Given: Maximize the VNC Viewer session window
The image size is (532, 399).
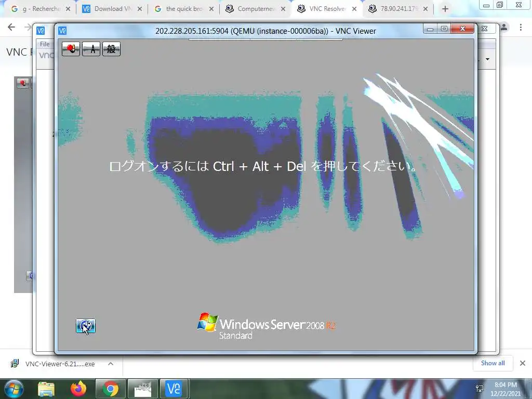Looking at the screenshot, I should pos(444,29).
